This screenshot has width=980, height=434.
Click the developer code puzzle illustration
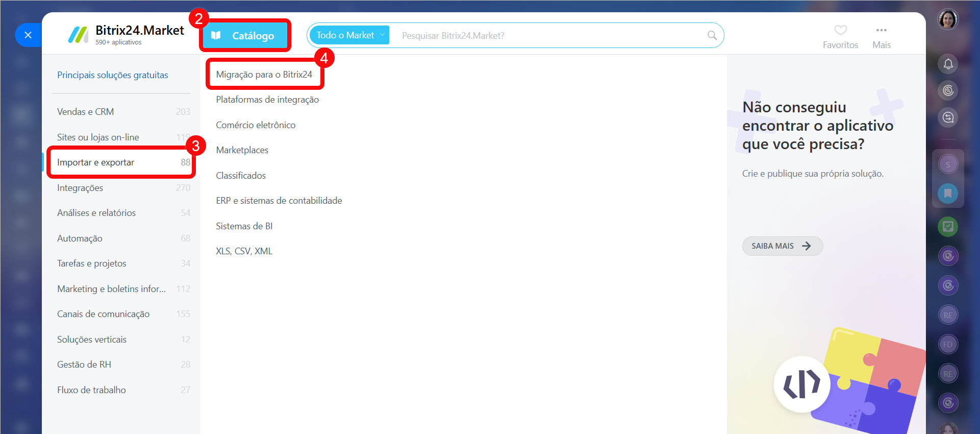(849, 380)
